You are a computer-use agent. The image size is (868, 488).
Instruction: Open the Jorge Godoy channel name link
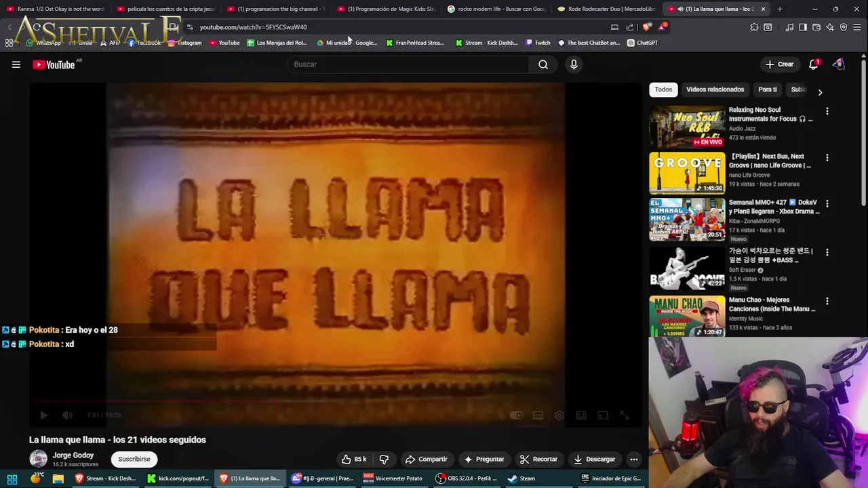pyautogui.click(x=73, y=455)
